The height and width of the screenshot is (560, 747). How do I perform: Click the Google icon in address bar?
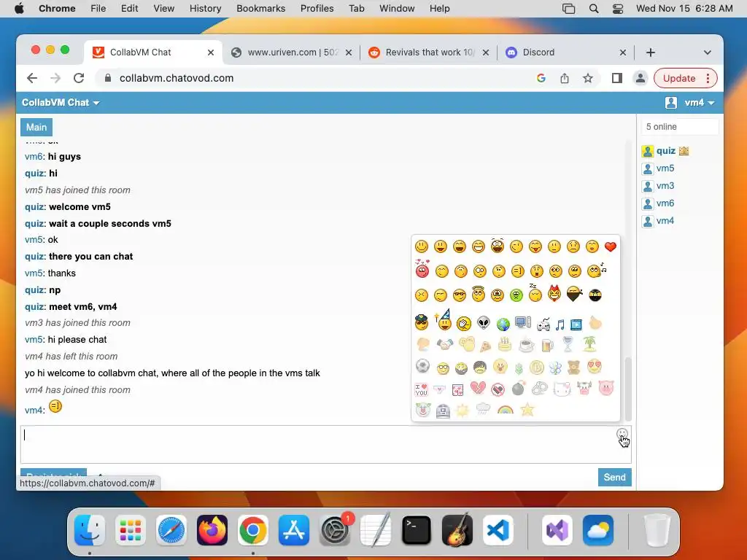541,78
